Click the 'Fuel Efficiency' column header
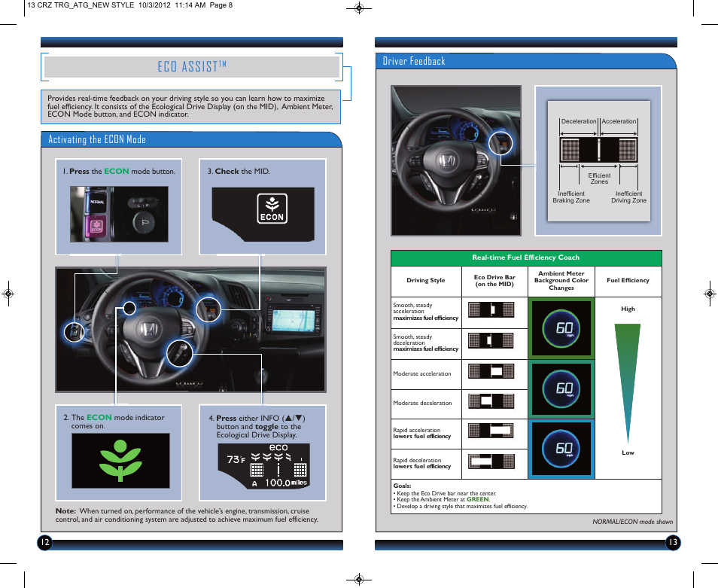Image resolution: width=718 pixels, height=588 pixels. tap(628, 280)
